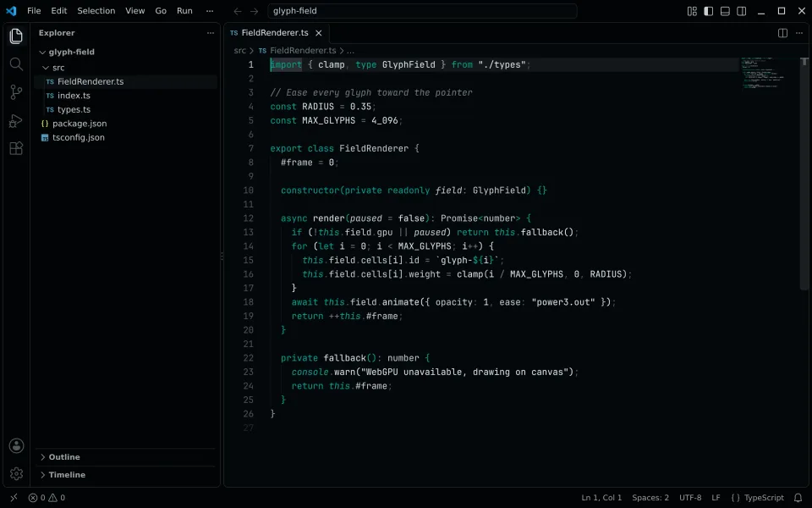Click the FieldRenderer class name on line 7
The image size is (812, 508).
pyautogui.click(x=374, y=148)
